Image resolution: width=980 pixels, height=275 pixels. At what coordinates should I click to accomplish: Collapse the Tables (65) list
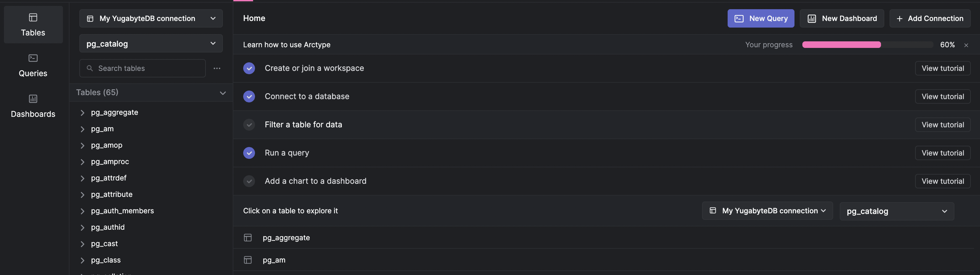tap(223, 93)
